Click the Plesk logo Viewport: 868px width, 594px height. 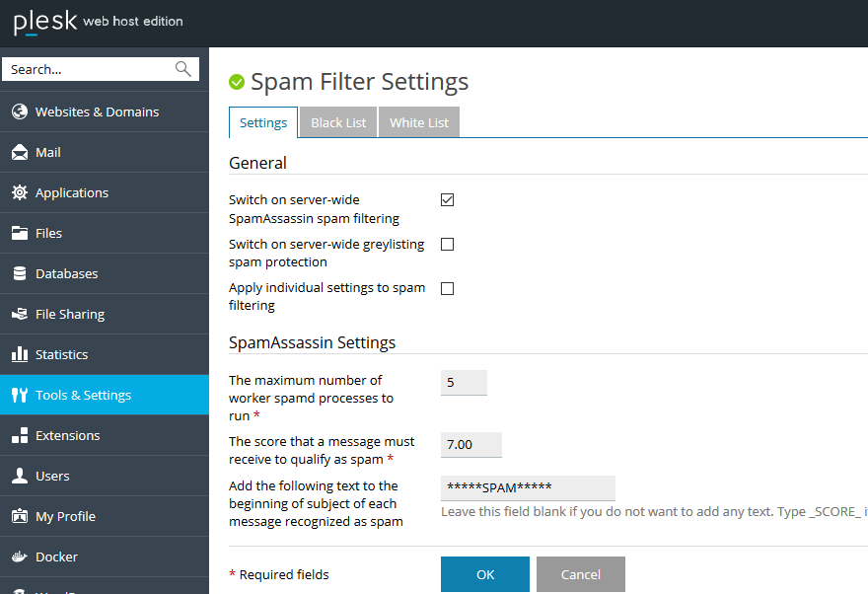pyautogui.click(x=45, y=22)
